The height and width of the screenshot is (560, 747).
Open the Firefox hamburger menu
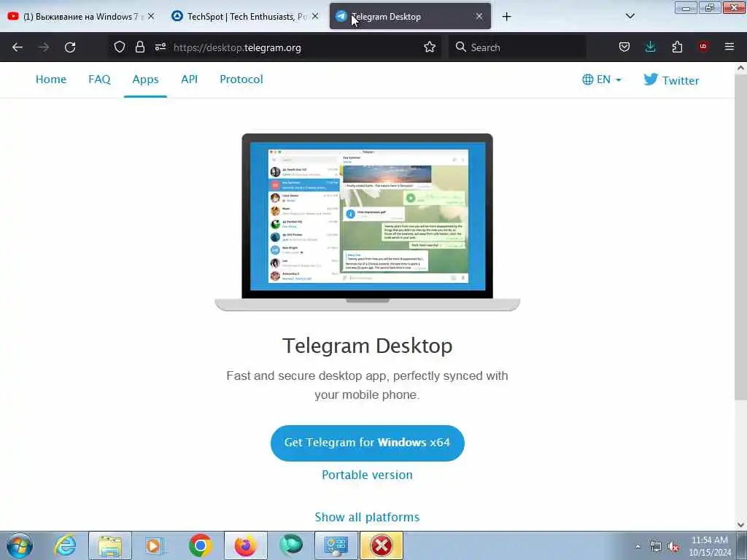729,47
